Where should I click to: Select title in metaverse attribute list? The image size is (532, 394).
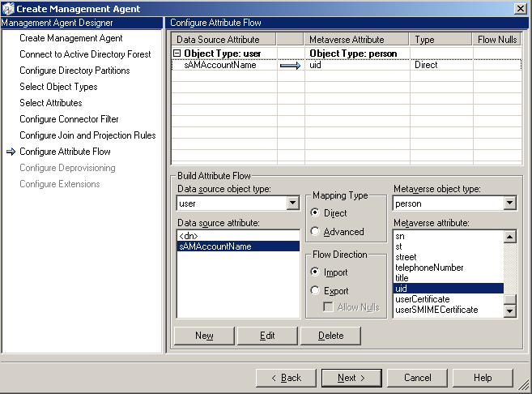pyautogui.click(x=449, y=278)
